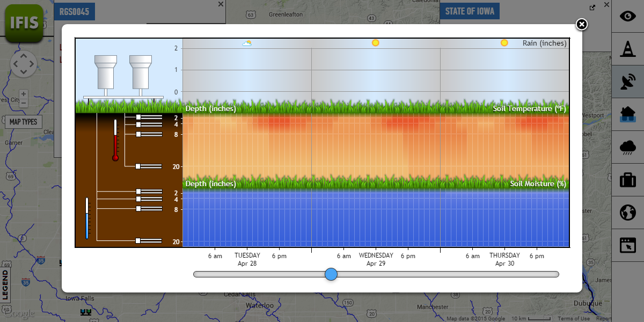Click the Terms of Use link
This screenshot has height=322, width=644.
573,318
